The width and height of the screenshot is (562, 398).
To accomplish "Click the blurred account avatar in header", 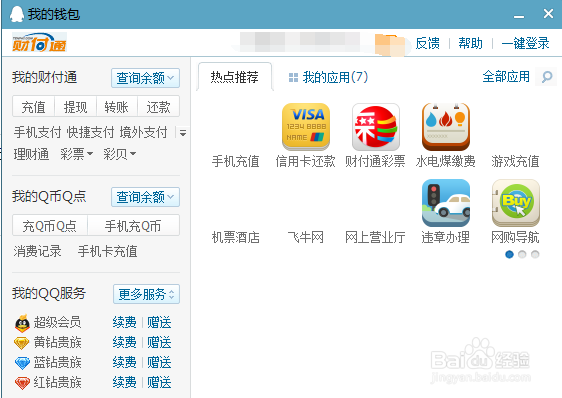I will point(390,45).
